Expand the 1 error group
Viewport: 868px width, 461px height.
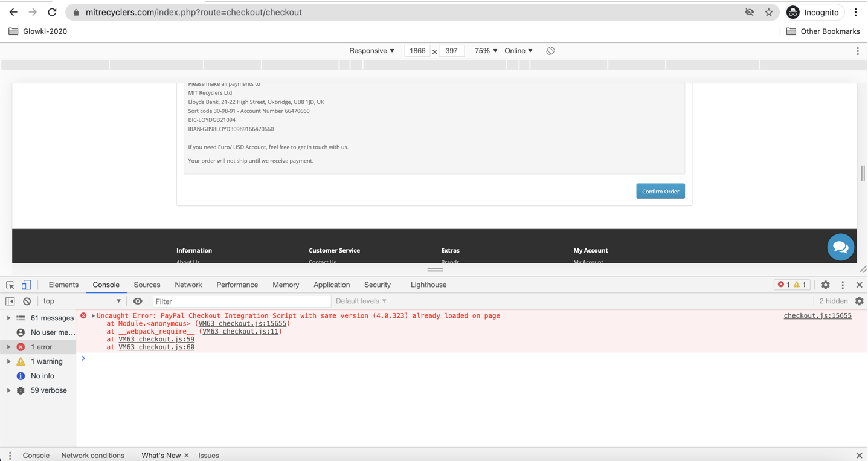[x=8, y=347]
